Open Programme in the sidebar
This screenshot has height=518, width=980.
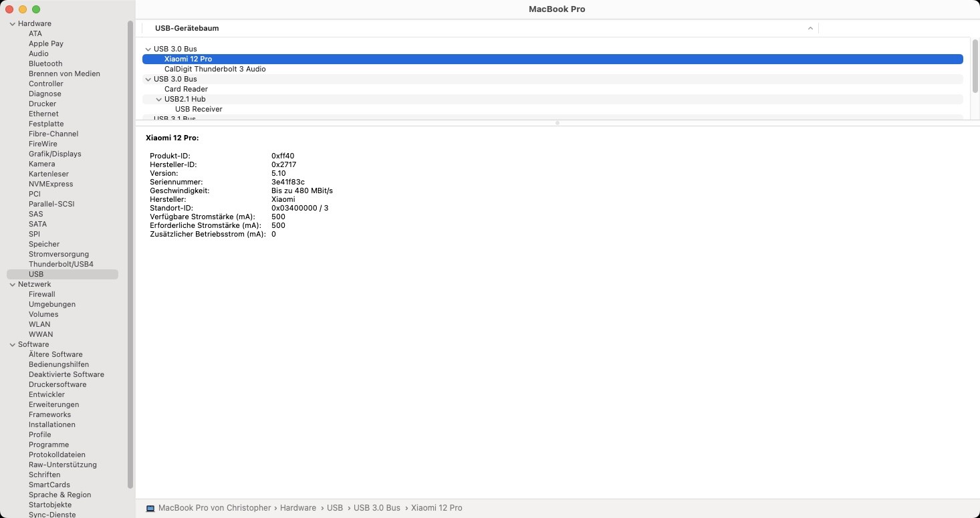[49, 444]
